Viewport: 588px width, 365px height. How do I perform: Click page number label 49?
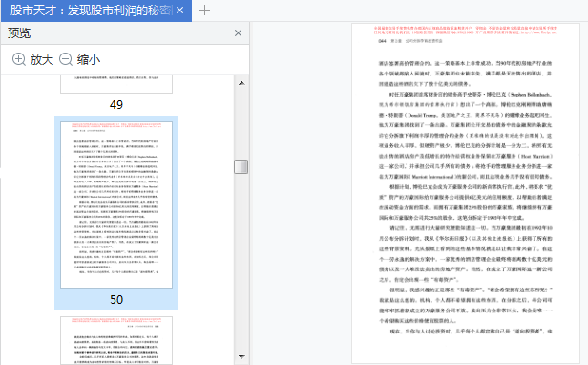click(x=116, y=104)
